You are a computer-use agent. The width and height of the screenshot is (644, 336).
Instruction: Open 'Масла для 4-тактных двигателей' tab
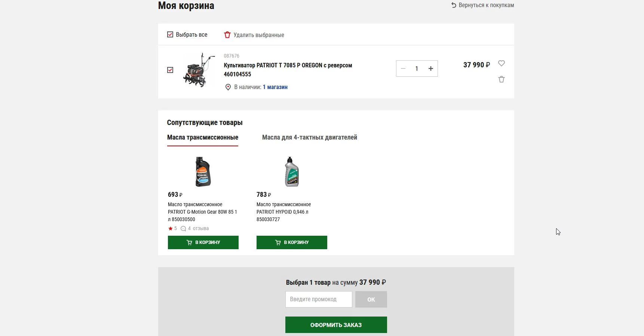[x=309, y=137]
